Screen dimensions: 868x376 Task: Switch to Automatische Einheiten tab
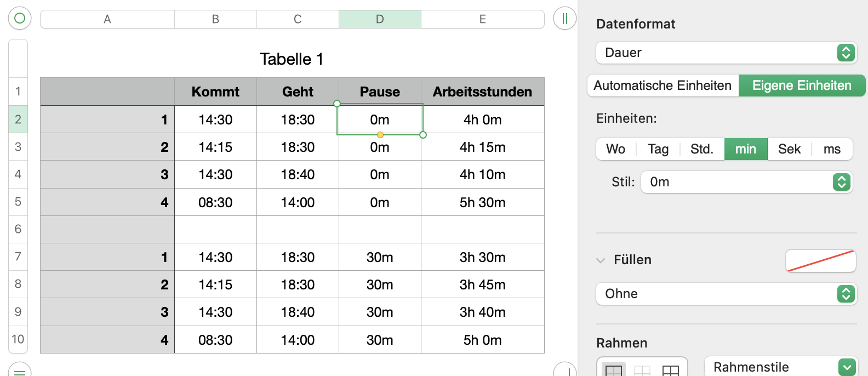[663, 86]
